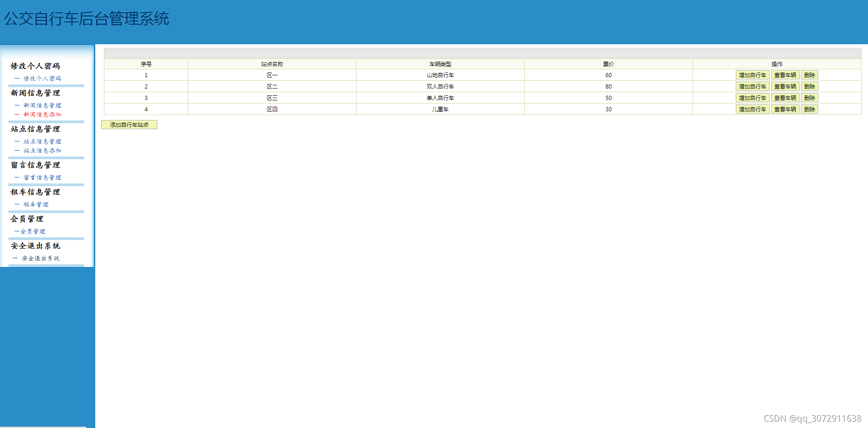
Task: Click station name cell 区一
Action: point(272,75)
